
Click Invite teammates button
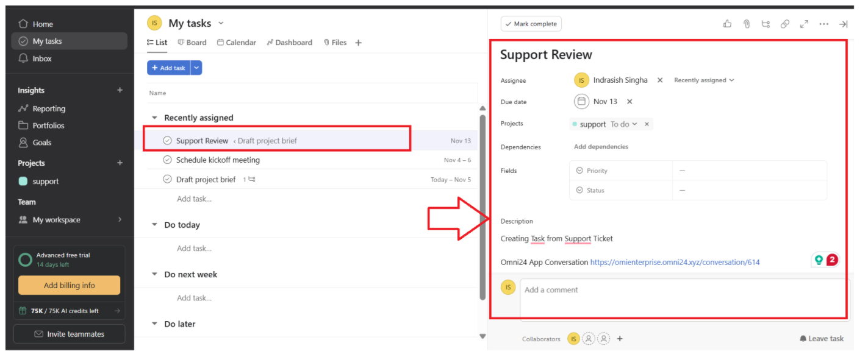coord(69,334)
